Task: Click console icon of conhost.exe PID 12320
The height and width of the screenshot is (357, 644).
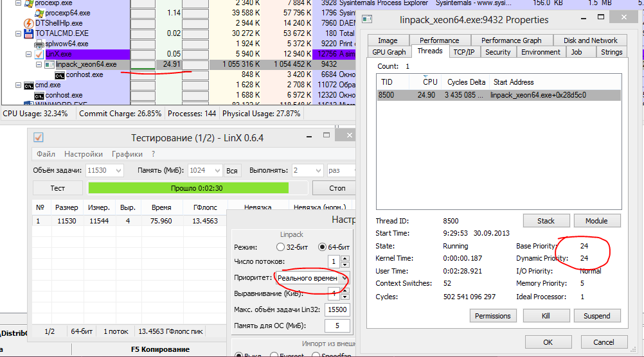Action: pos(39,96)
